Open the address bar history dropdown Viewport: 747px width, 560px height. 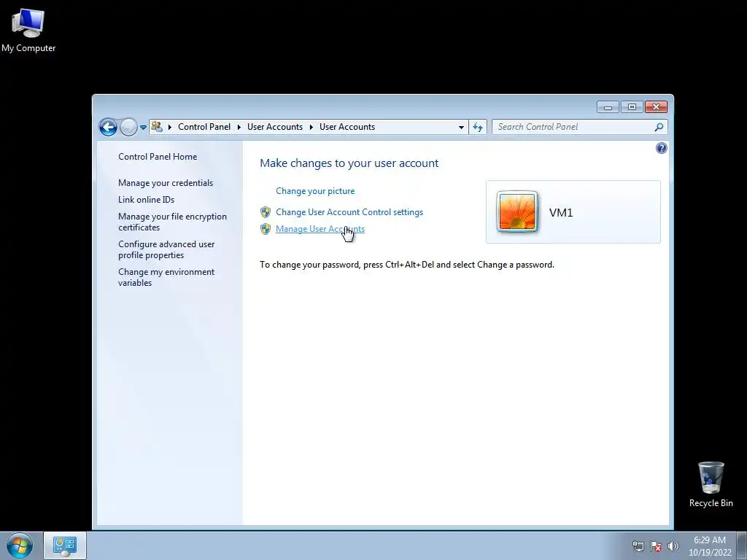pos(461,127)
